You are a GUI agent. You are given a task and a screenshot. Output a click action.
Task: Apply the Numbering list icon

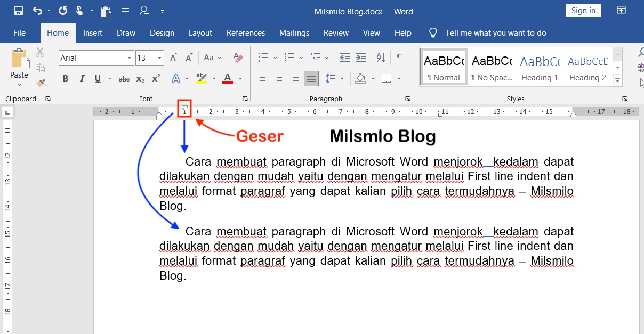click(289, 58)
